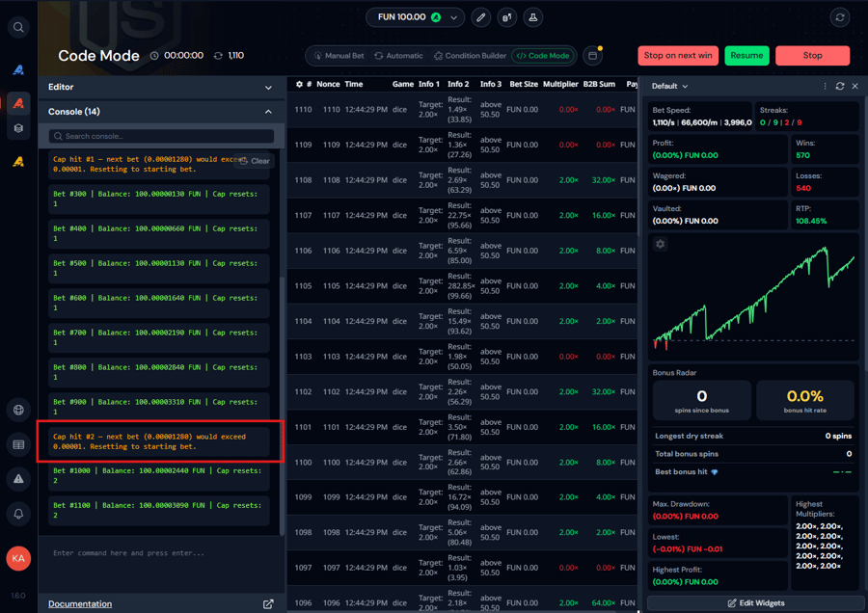Click the Losses 540 stat

tap(825, 182)
